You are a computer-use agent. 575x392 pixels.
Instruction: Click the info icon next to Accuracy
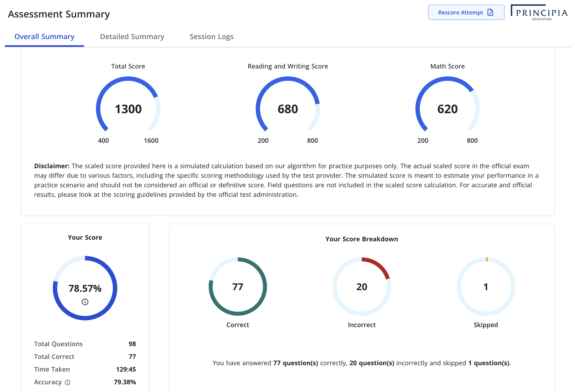click(x=68, y=382)
